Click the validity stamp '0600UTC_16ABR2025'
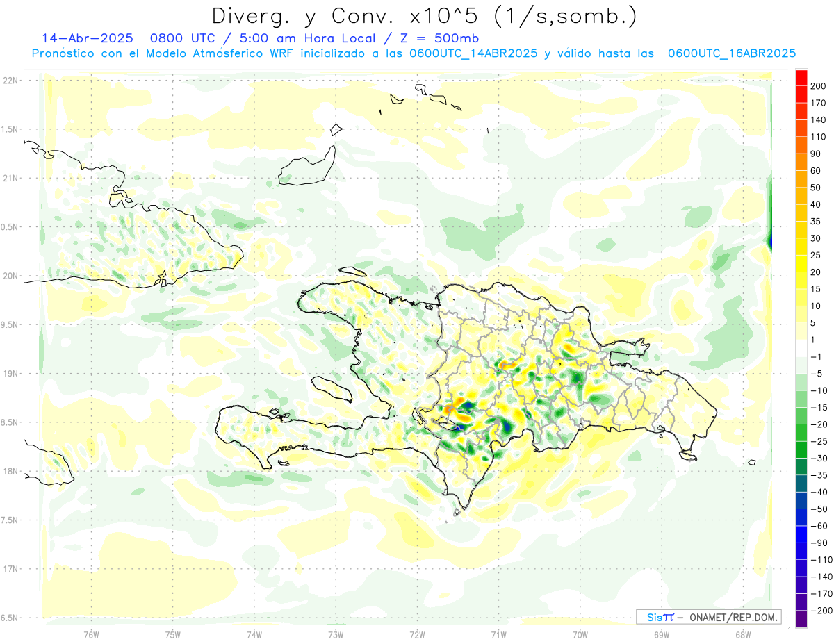 pyautogui.click(x=731, y=53)
